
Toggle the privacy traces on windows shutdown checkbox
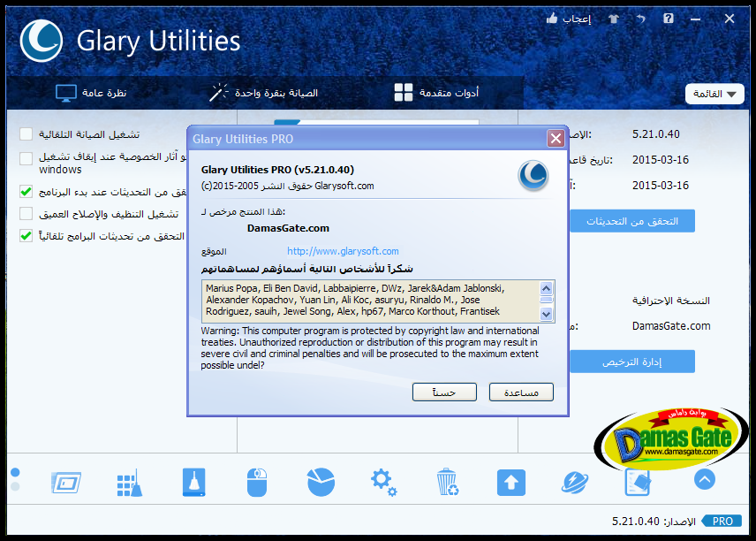coord(26,158)
